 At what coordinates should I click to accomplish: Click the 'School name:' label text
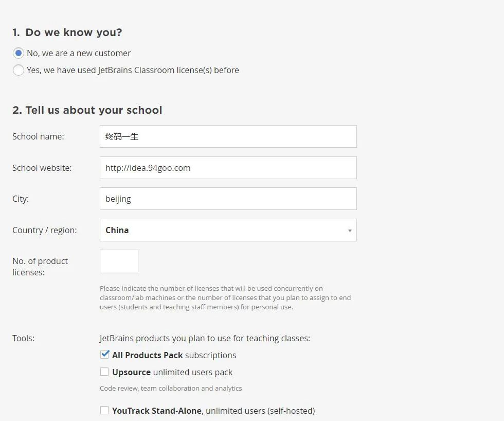[x=38, y=136]
